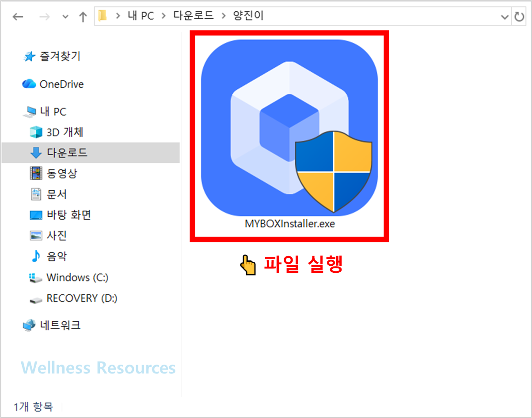This screenshot has height=418, width=532.
Task: Click the 사진 picture icon
Action: (x=35, y=236)
